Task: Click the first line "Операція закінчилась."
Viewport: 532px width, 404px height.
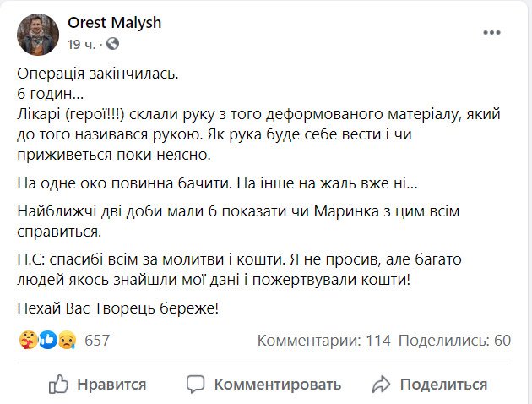Action: pos(97,74)
